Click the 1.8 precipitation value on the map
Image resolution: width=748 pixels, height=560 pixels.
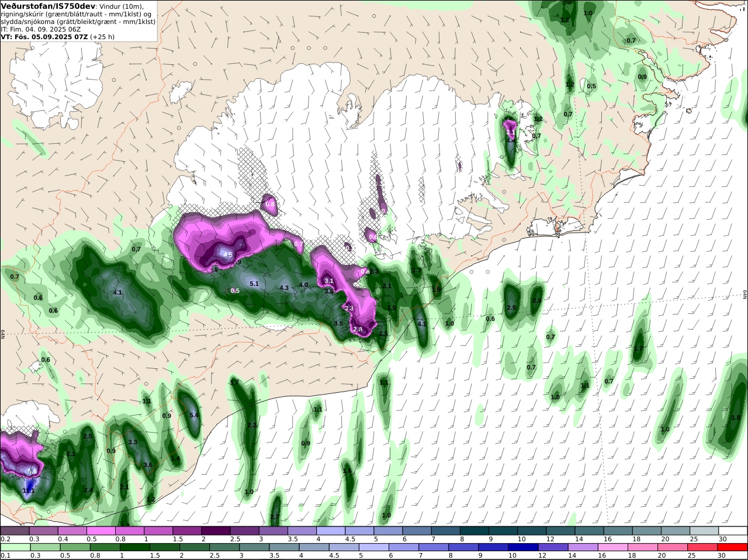[x=736, y=417]
